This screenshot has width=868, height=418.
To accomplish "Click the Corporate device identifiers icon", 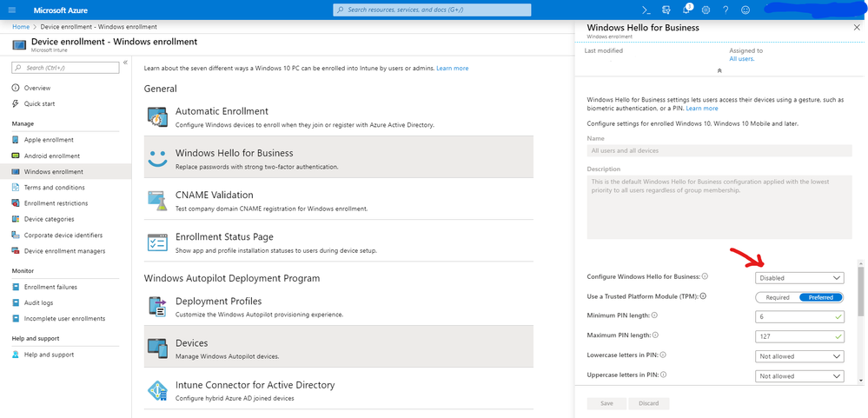I will pos(15,236).
